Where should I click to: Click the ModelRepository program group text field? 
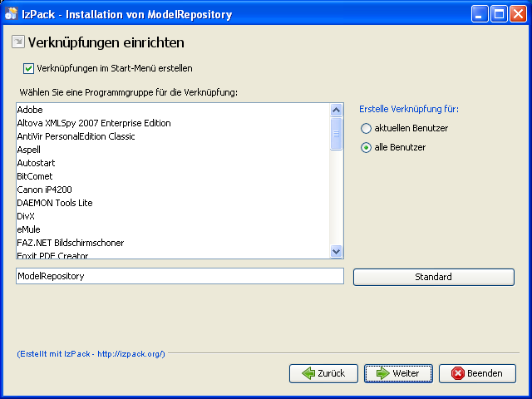coord(180,276)
